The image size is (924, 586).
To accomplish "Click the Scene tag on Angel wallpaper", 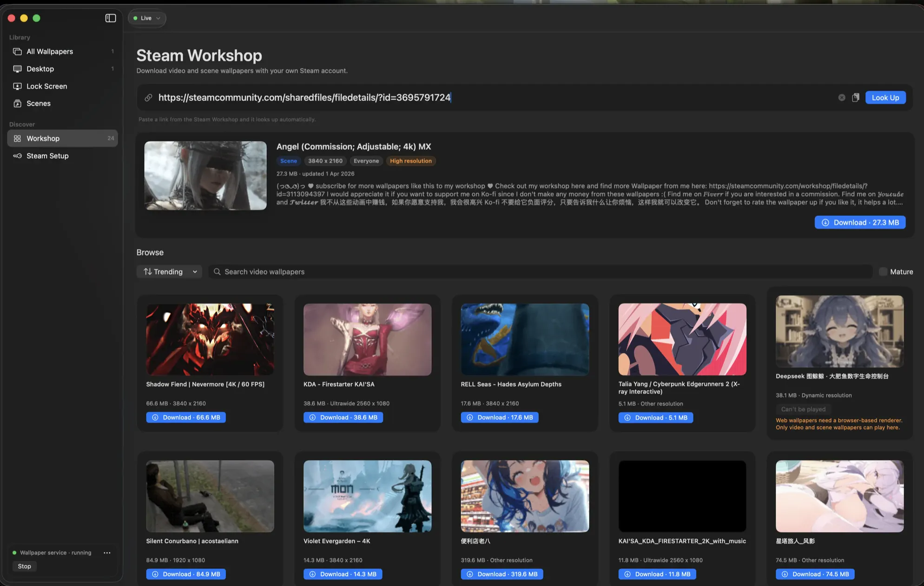I will pyautogui.click(x=289, y=161).
